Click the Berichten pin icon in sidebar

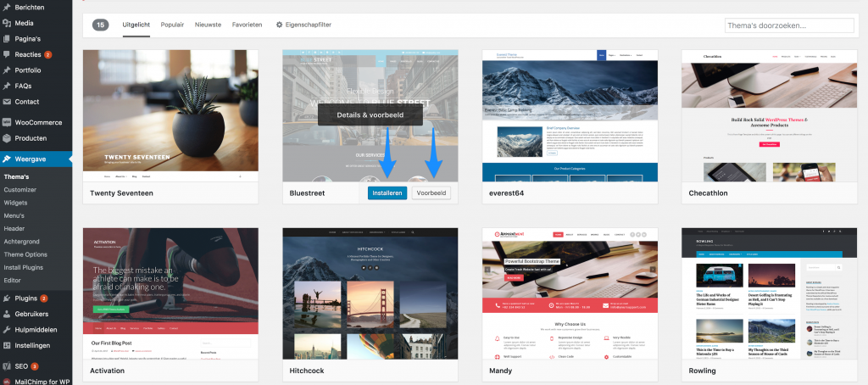tap(7, 6)
